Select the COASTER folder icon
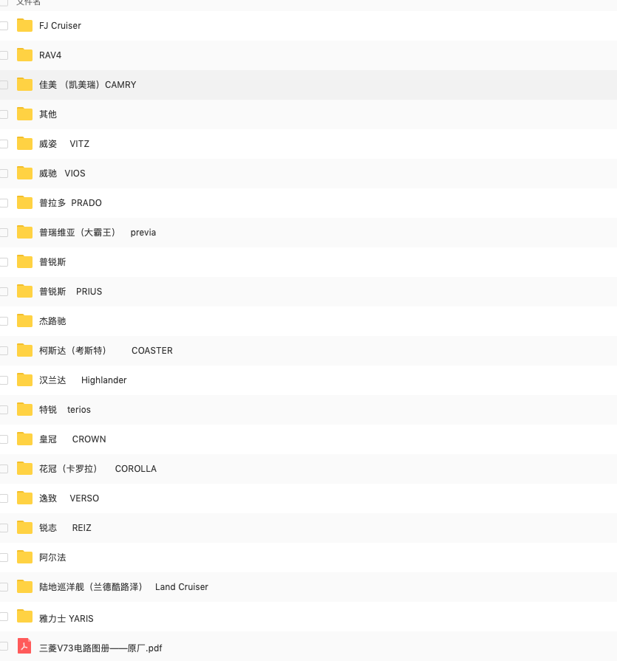617x672 pixels. click(x=24, y=351)
